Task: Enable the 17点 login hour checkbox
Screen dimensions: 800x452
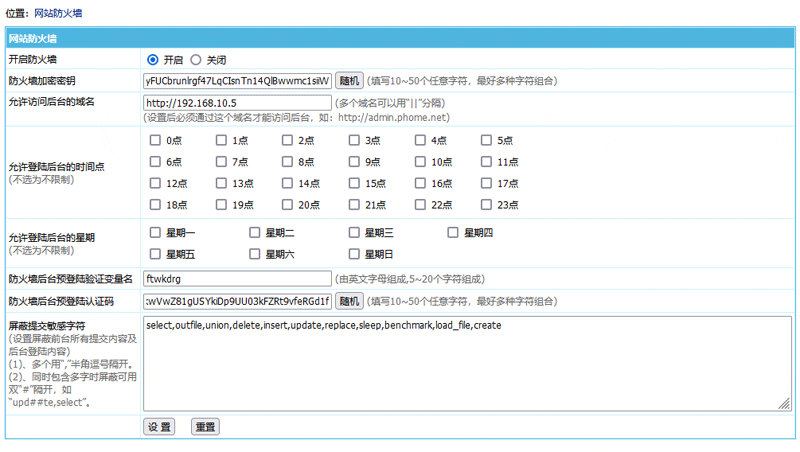Action: (487, 183)
